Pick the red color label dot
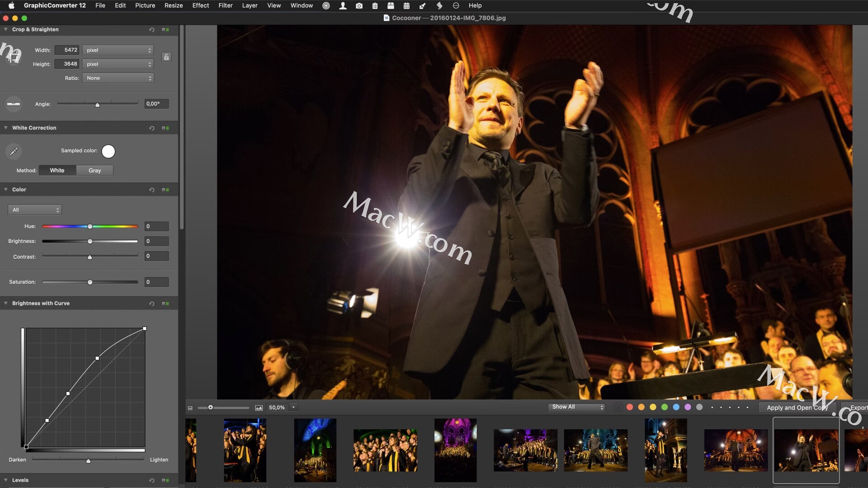 click(629, 407)
